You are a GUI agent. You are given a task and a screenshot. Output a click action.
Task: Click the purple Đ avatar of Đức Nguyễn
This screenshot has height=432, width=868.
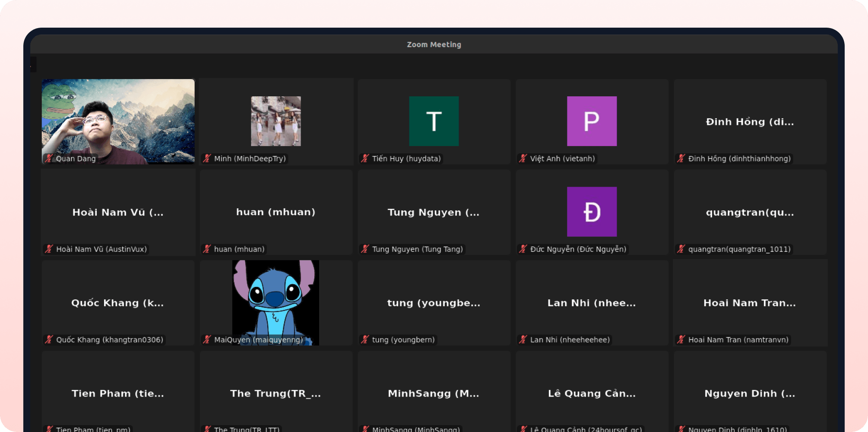(592, 212)
